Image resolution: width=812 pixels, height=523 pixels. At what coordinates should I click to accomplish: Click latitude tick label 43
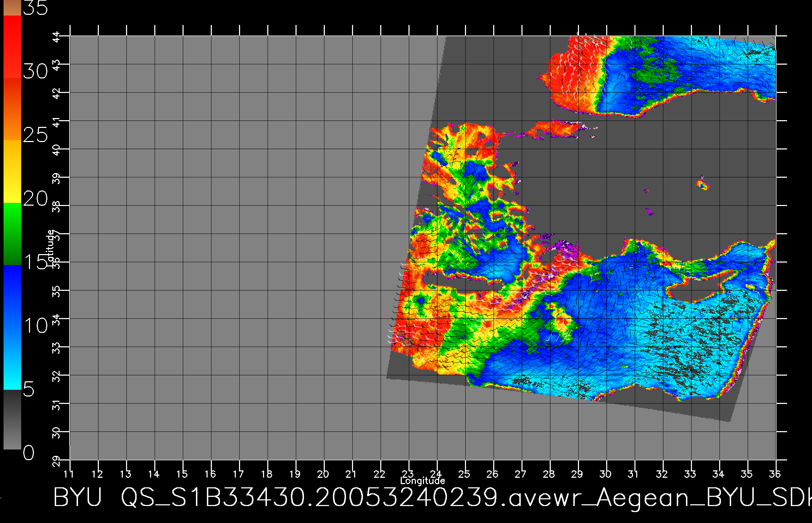[56, 65]
